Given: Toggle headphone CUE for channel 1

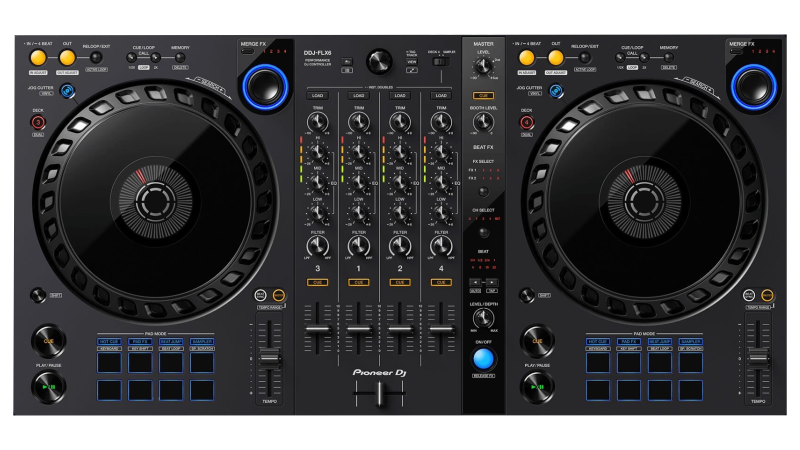Looking at the screenshot, I should [358, 283].
